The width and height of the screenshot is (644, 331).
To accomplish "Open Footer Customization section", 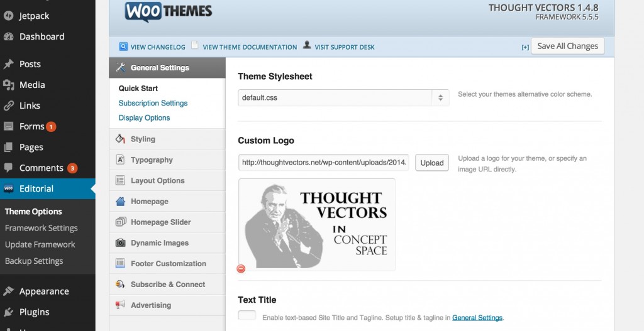I will (167, 263).
